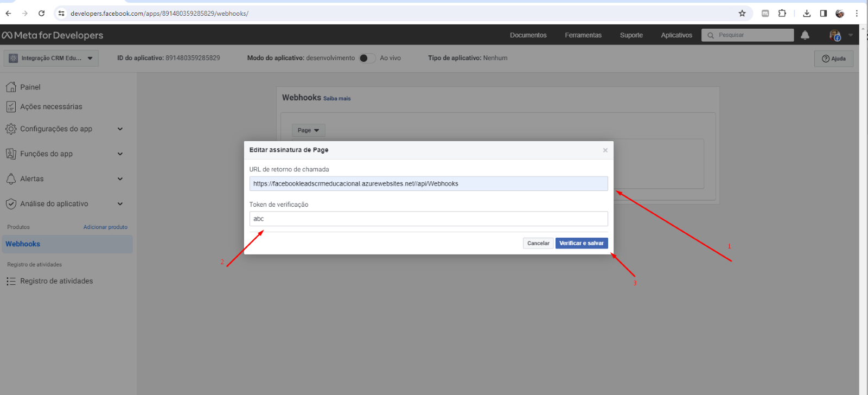Open the browser extensions puzzle icon

coord(782,13)
